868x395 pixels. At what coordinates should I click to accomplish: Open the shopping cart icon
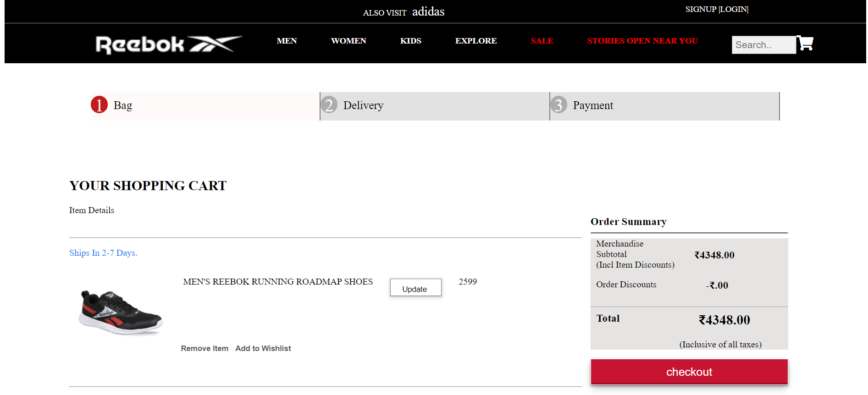coord(805,43)
